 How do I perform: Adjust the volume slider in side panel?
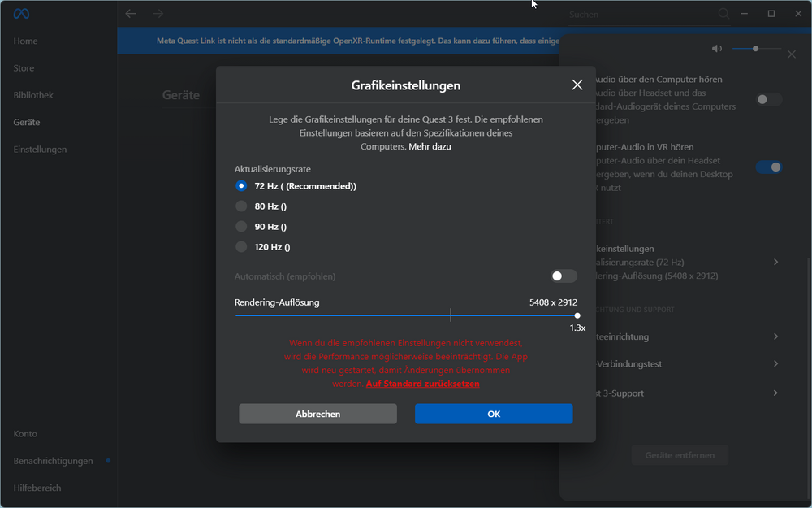[757, 49]
